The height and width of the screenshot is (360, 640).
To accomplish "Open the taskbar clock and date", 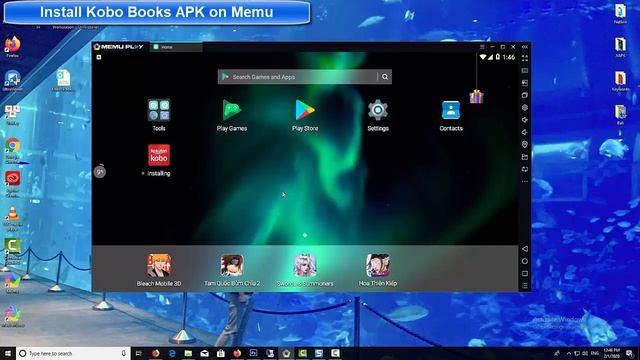I will 611,353.
